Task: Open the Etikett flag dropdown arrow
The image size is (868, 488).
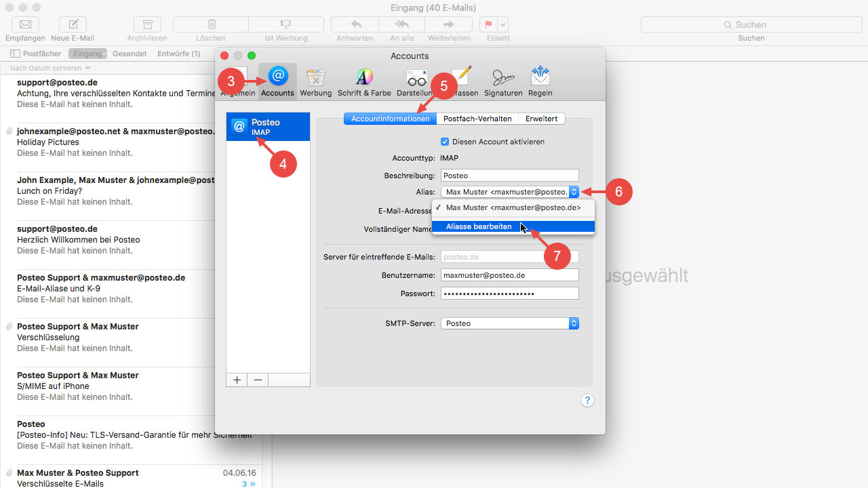Action: coord(502,24)
